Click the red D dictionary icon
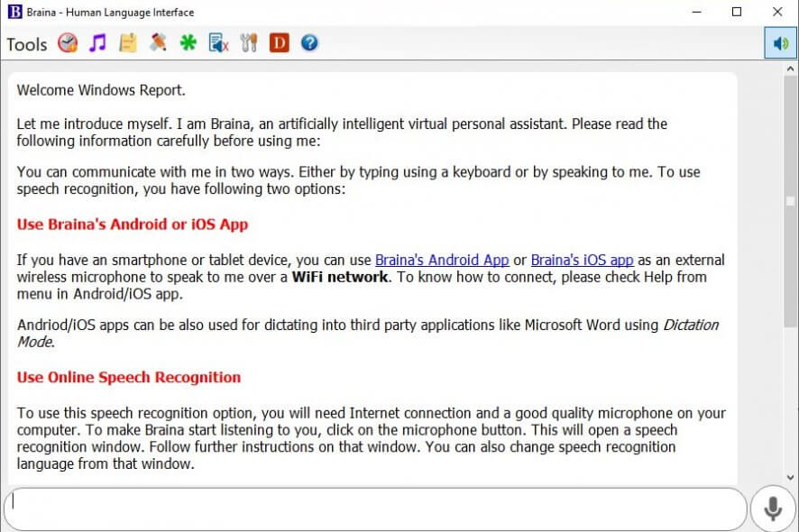Image resolution: width=799 pixels, height=532 pixels. pos(279,43)
